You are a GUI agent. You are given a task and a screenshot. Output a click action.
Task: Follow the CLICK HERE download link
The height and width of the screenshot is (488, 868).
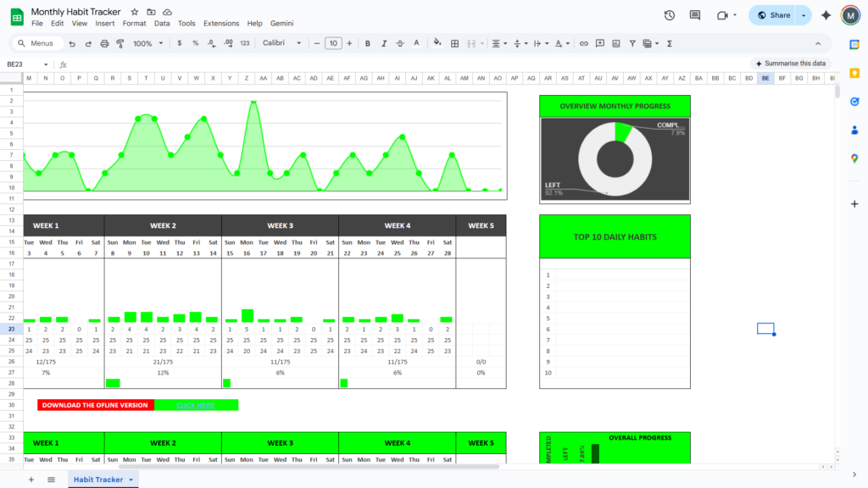196,405
